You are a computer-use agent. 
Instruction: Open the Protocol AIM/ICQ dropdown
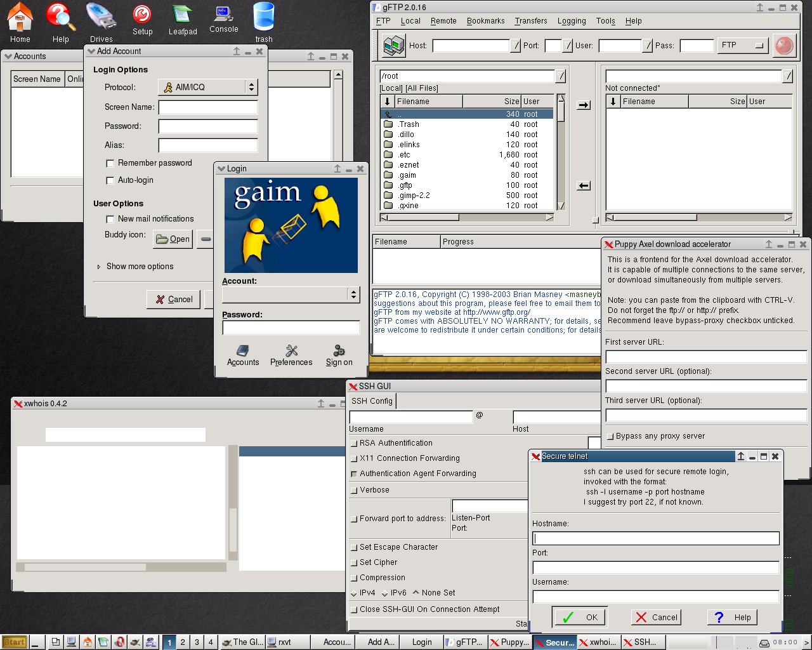tap(207, 87)
